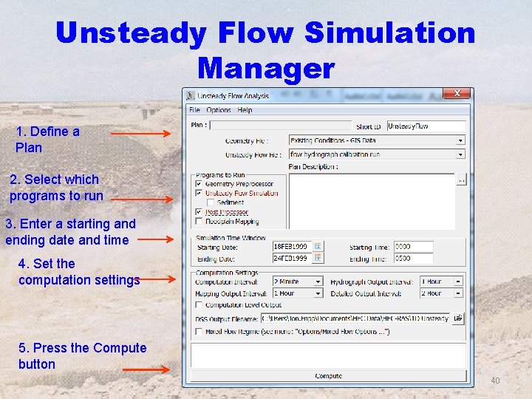Open the File menu
This screenshot has height=399, width=532.
point(194,110)
